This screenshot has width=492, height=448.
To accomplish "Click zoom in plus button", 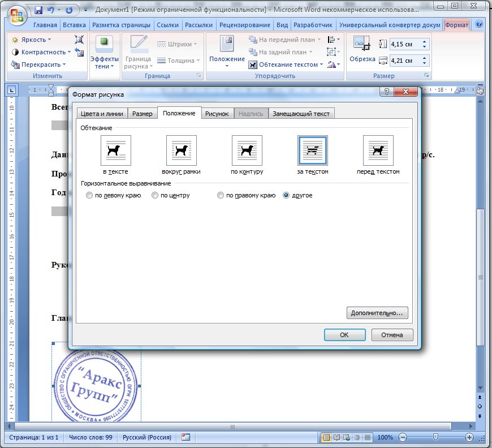I will tap(469, 437).
